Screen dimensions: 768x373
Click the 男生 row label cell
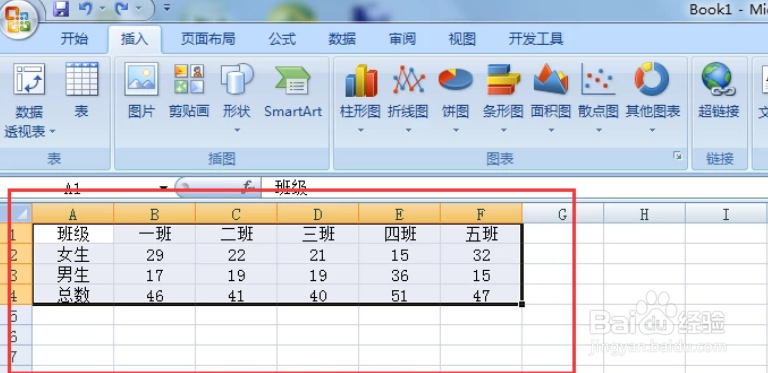click(x=73, y=275)
